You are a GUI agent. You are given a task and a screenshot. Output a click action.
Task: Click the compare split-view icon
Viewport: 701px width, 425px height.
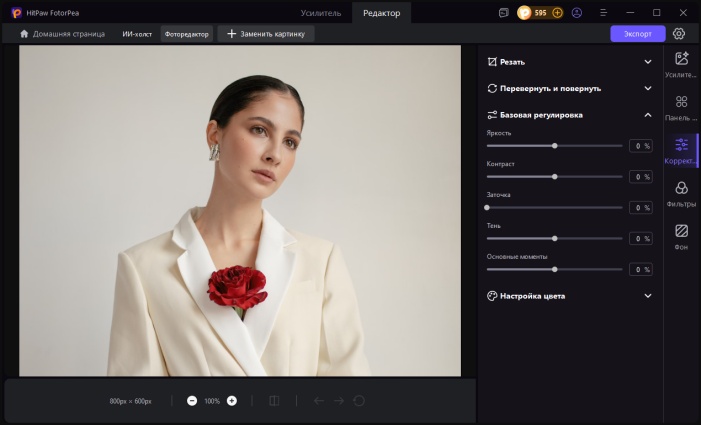(x=274, y=401)
